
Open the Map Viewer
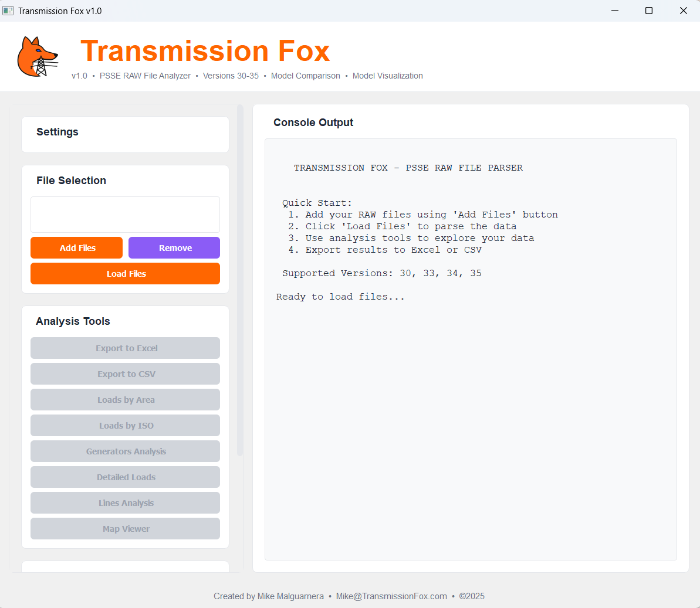pyautogui.click(x=125, y=528)
